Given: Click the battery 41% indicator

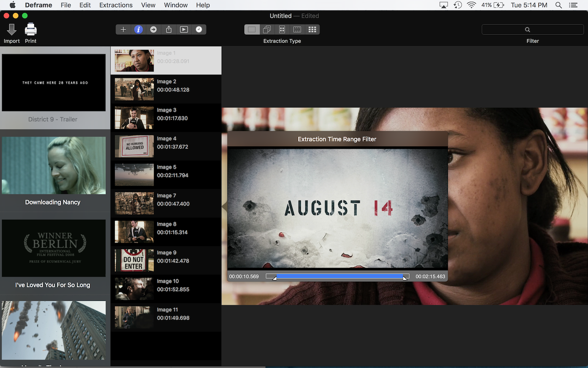Looking at the screenshot, I should [x=493, y=5].
